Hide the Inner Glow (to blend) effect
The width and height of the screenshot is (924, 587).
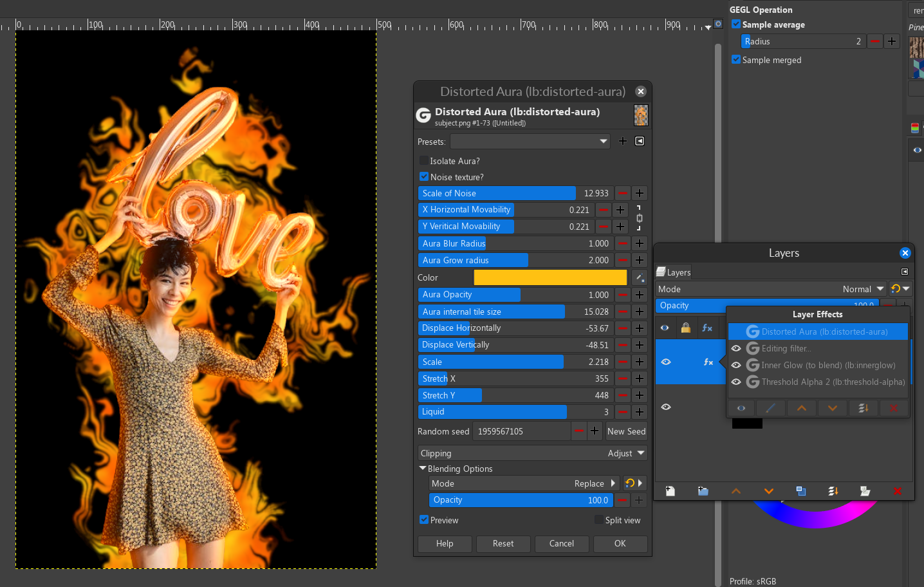pyautogui.click(x=736, y=365)
